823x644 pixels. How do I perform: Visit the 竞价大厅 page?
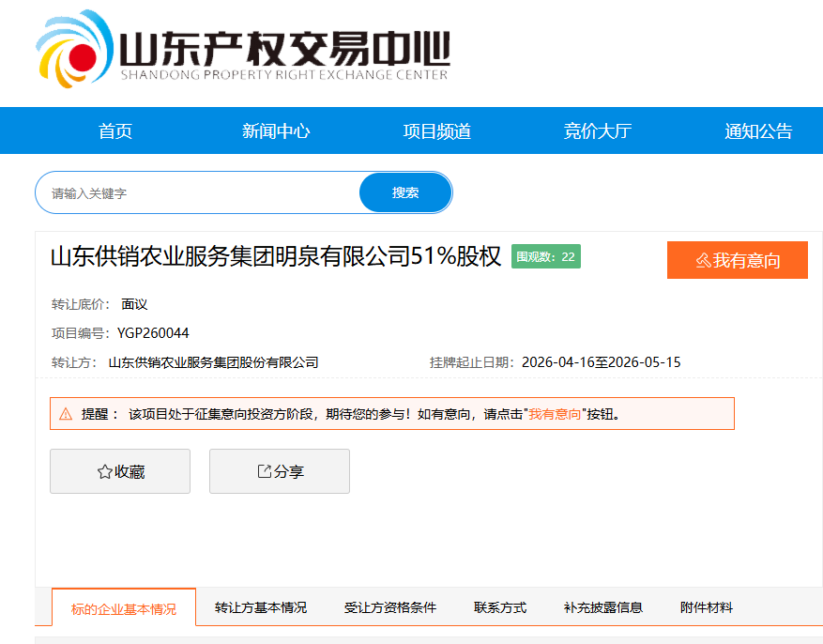[x=596, y=130]
